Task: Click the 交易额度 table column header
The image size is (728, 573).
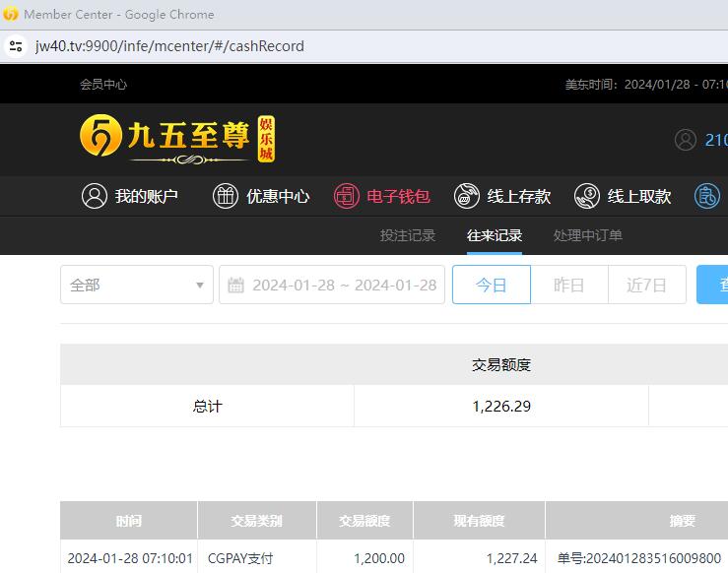Action: 364,521
